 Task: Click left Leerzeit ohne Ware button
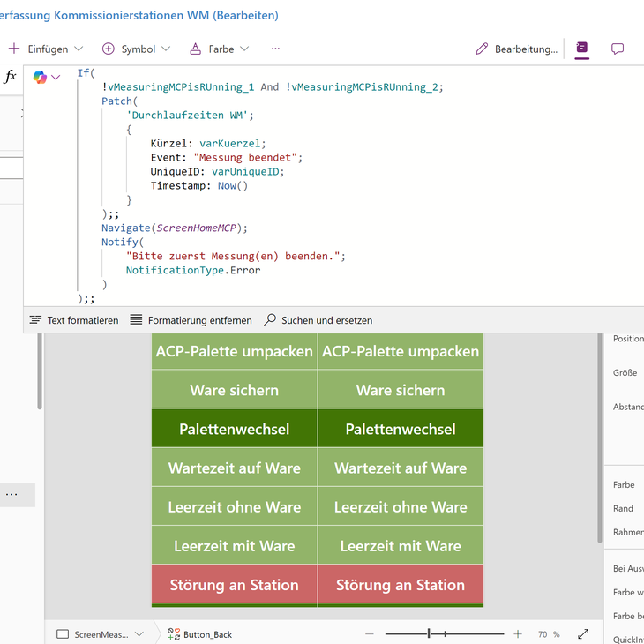click(x=234, y=506)
